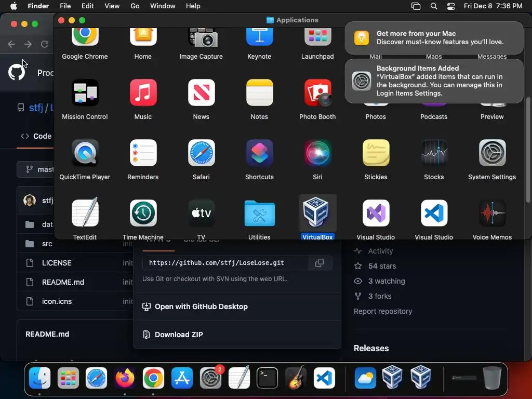Screen dimensions: 532x399
Task: Click the GitHub logo in browser
Action: (x=17, y=72)
